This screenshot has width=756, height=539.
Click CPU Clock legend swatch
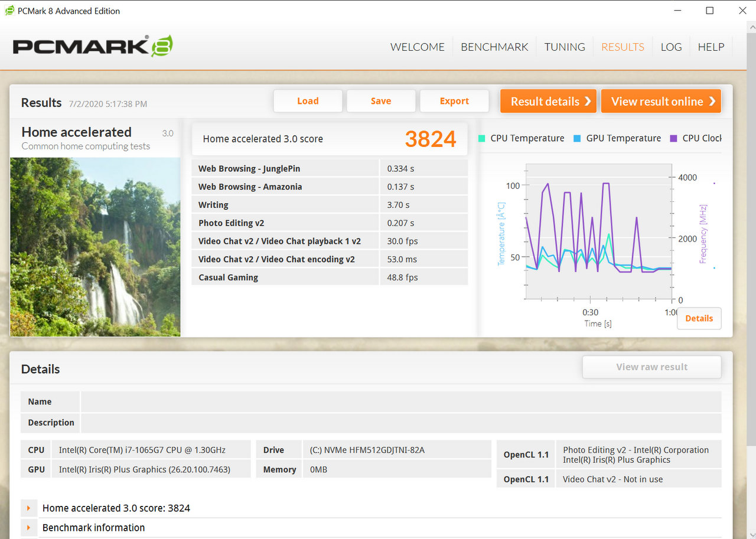pos(673,138)
